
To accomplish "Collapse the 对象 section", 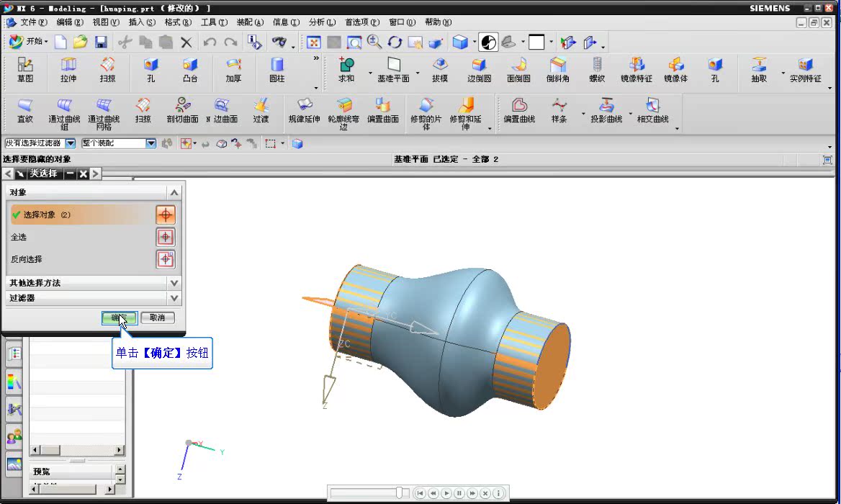I will point(174,192).
